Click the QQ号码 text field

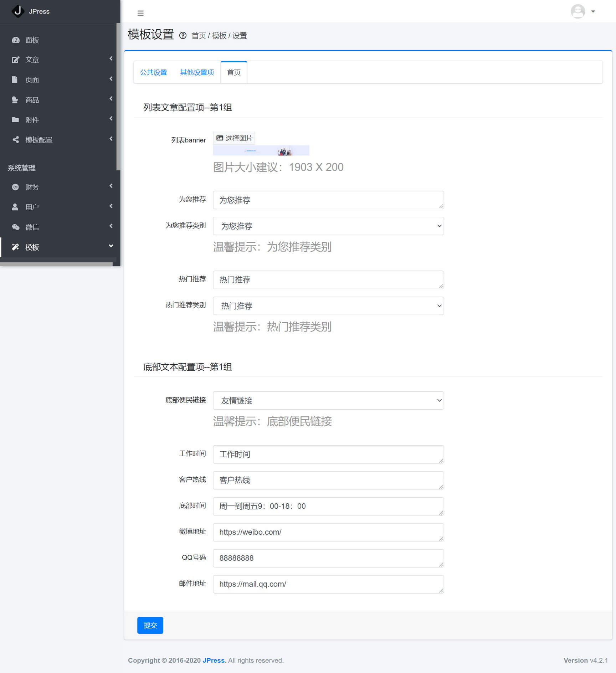tap(328, 558)
